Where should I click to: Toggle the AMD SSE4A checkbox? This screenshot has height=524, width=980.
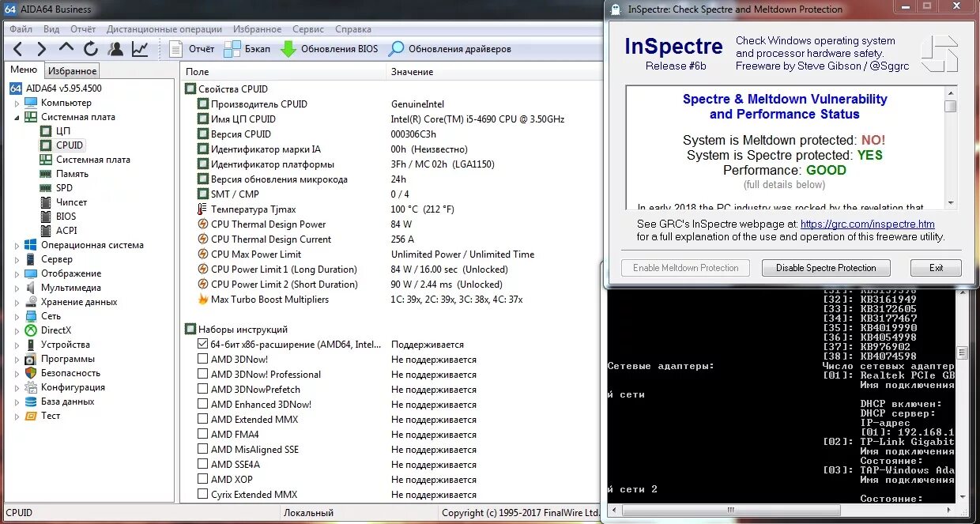[x=203, y=465]
